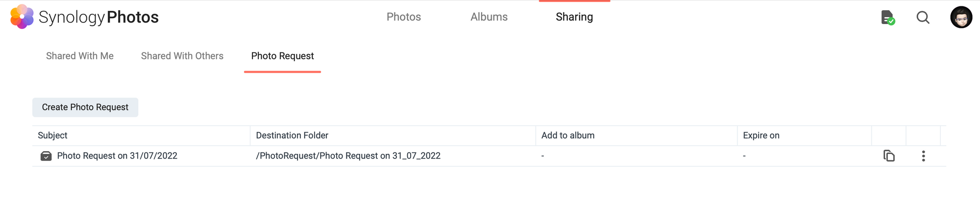Click the Subject column header
980x210 pixels.
point(53,135)
